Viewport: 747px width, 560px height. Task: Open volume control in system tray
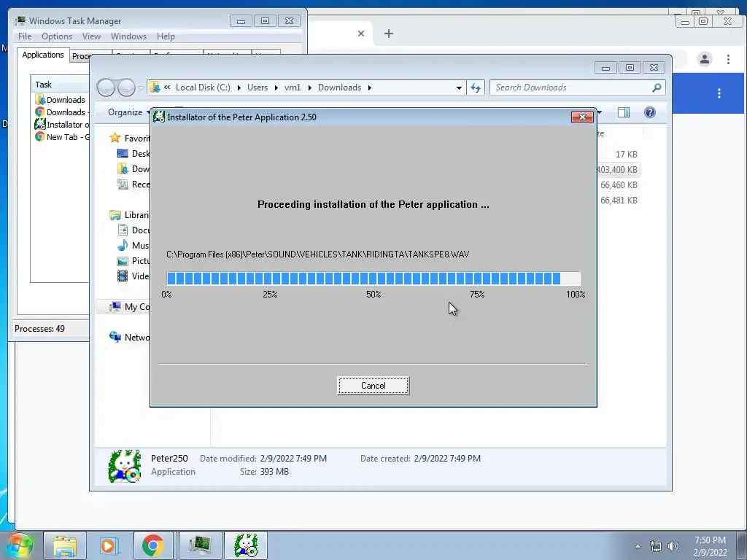point(673,546)
